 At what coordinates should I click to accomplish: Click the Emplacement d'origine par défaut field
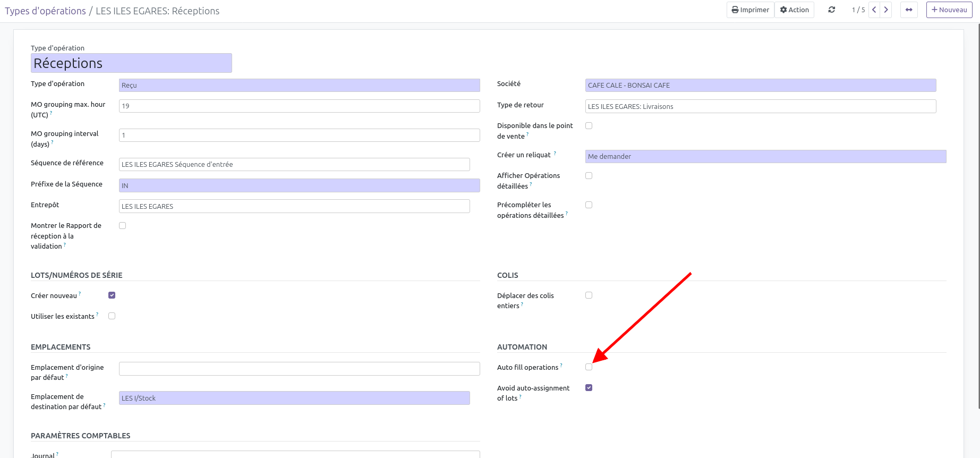(x=299, y=369)
